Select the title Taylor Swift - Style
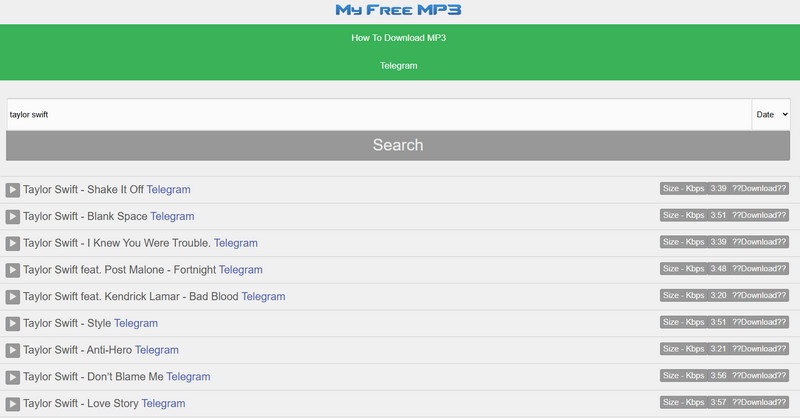The image size is (800, 418). pos(67,323)
